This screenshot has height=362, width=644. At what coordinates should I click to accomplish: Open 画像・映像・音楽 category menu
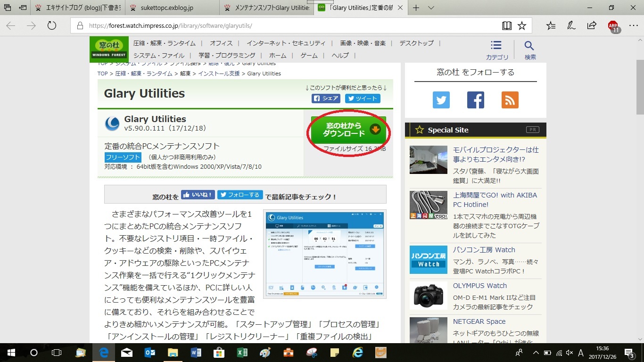(363, 43)
